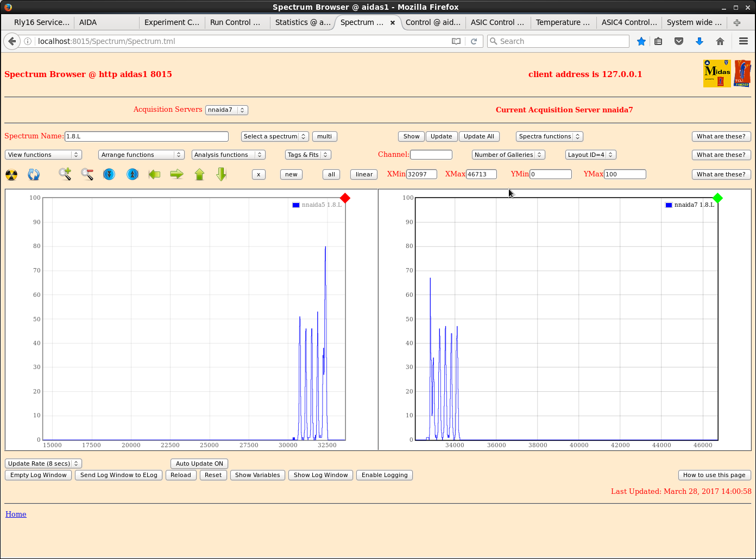Toggle the Enable Logging button
Image resolution: width=756 pixels, height=559 pixels.
click(385, 475)
